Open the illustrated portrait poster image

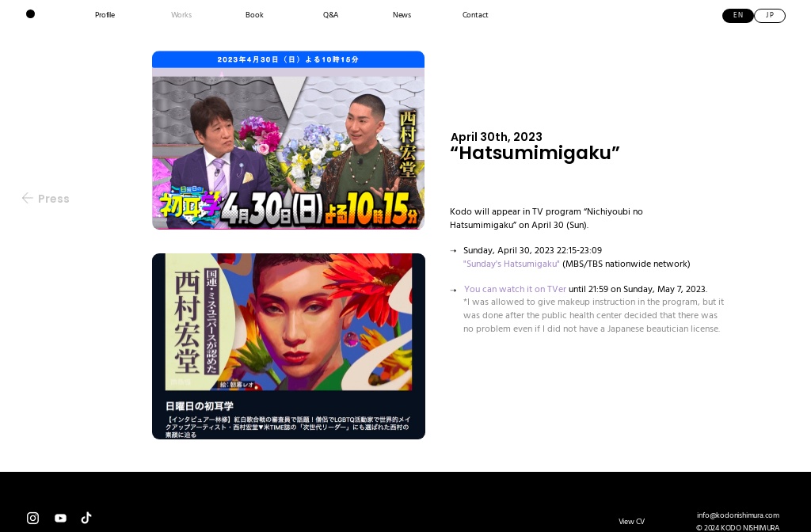[x=288, y=346]
